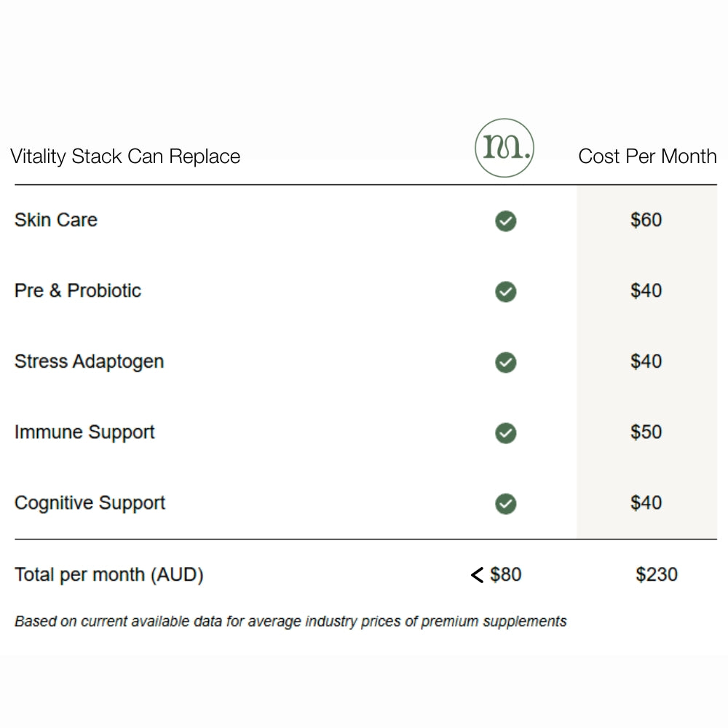Click the Skin Care row checkmark
Screen dimensions: 728x728
505,221
